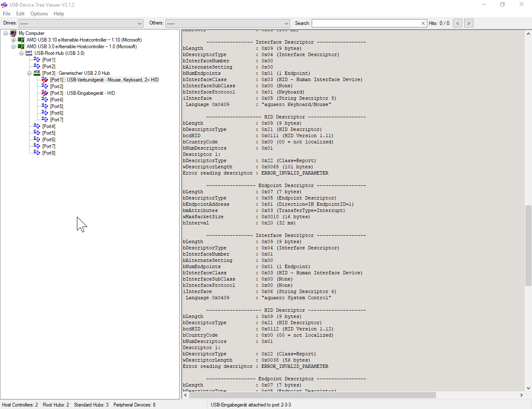Viewport: 532px width, 409px height.
Task: Click the red USB icon for USB-Eingabegerät
Action: [x=45, y=93]
